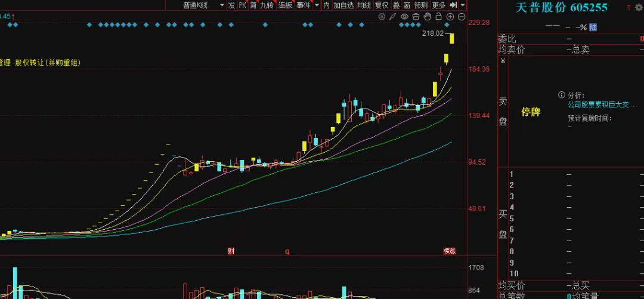Select the 九转 toolbar item

click(267, 5)
